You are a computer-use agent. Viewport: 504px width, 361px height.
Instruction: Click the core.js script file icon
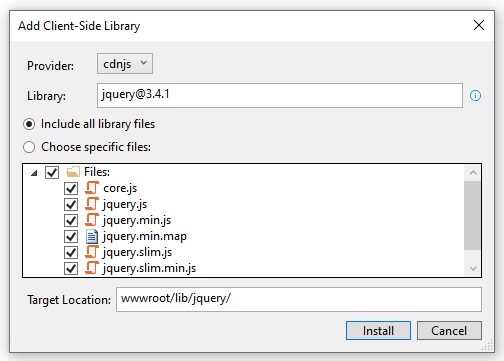click(x=92, y=188)
